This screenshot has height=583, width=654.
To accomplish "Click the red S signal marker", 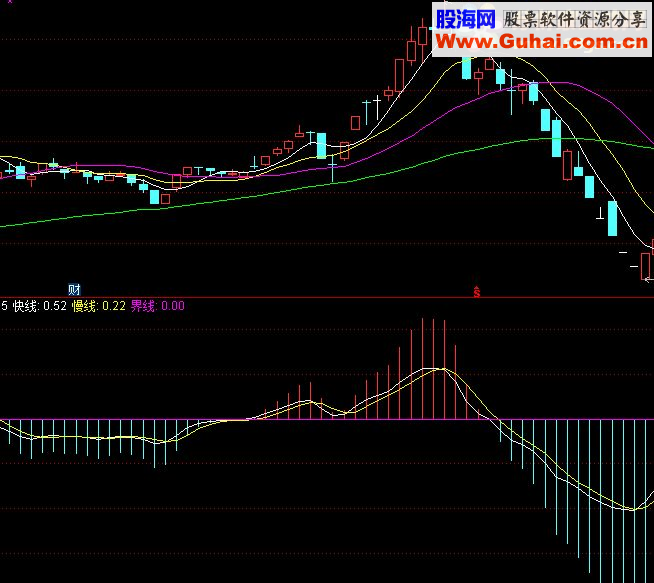I will coord(477,292).
